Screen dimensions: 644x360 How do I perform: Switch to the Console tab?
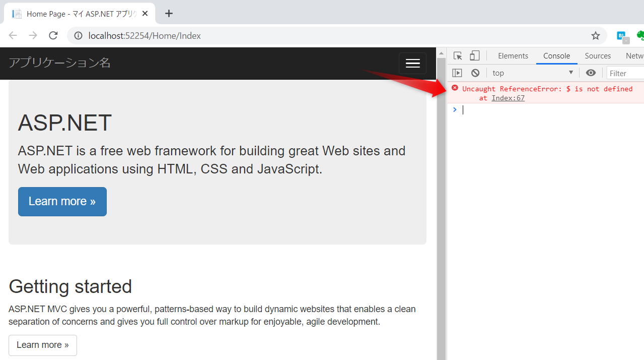tap(556, 56)
